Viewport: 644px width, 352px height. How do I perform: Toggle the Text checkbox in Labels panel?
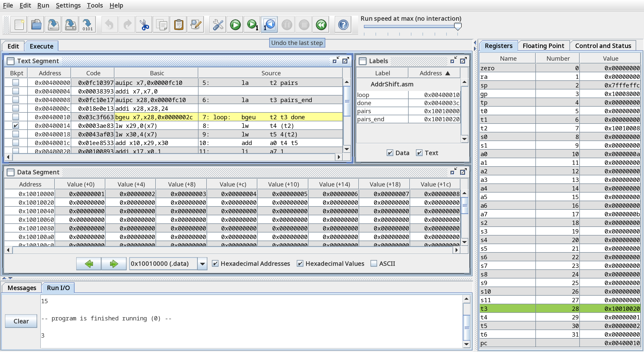pos(420,153)
